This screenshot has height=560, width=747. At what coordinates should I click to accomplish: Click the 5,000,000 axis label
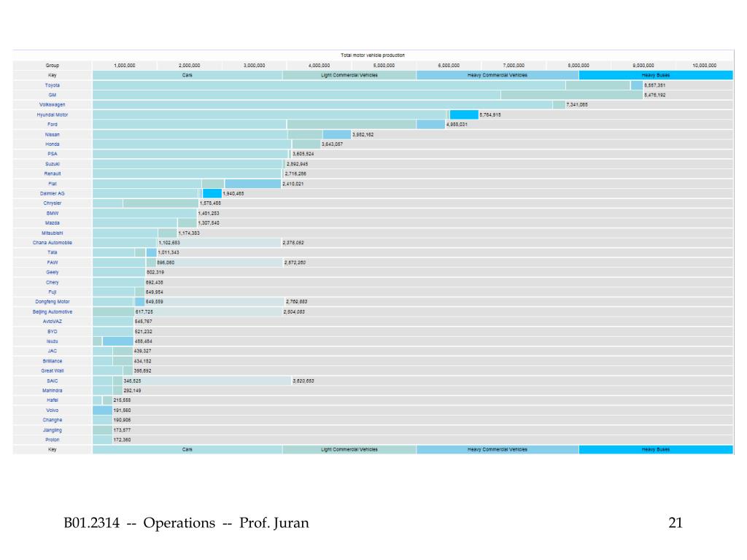coord(384,65)
